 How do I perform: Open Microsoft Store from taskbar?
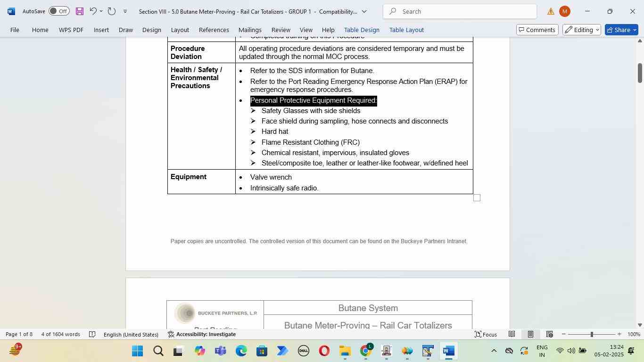point(262,351)
